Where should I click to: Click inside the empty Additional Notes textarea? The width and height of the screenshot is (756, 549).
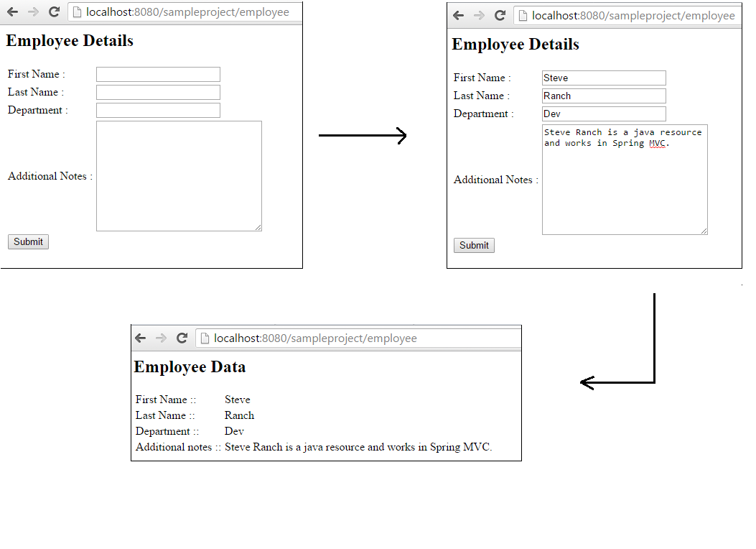(x=178, y=175)
